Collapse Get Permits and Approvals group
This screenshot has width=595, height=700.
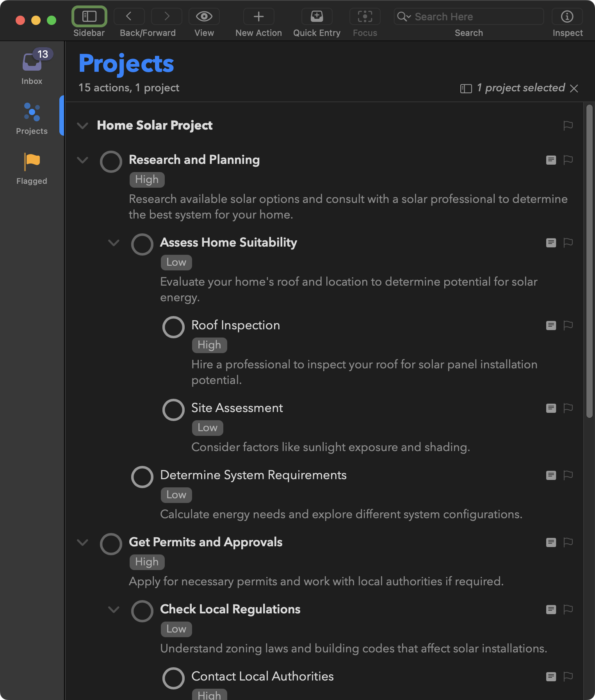click(82, 542)
